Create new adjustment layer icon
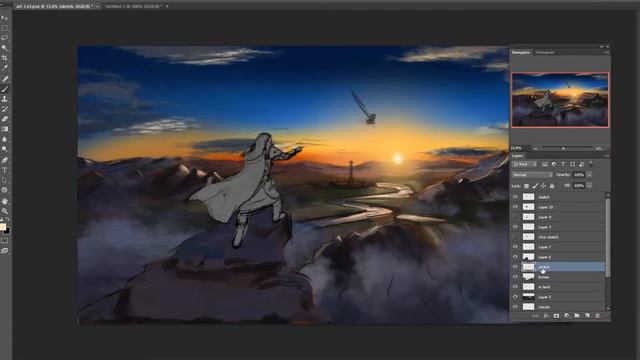This screenshot has width=640, height=360. pos(567,316)
